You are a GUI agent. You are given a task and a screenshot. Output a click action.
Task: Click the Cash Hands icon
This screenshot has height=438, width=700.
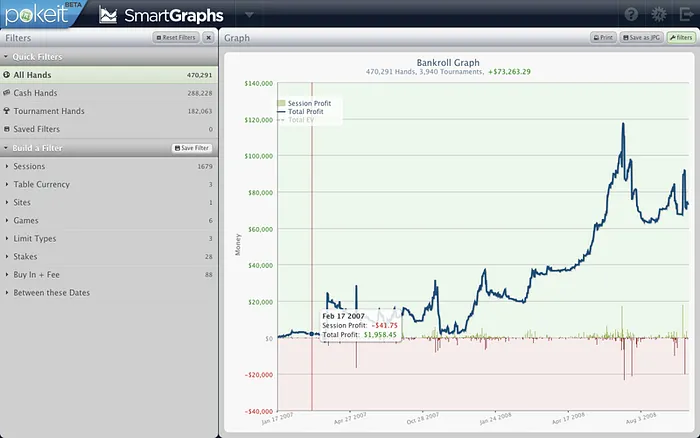[6, 92]
